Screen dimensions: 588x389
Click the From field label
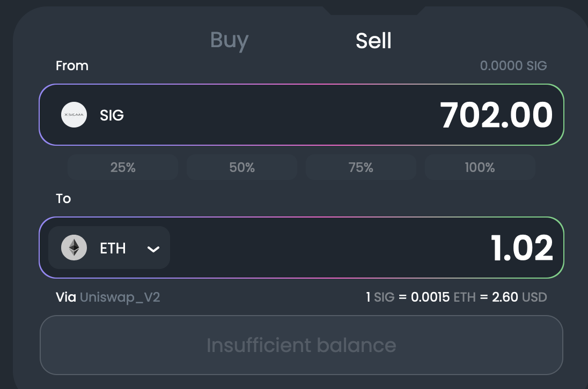coord(72,66)
